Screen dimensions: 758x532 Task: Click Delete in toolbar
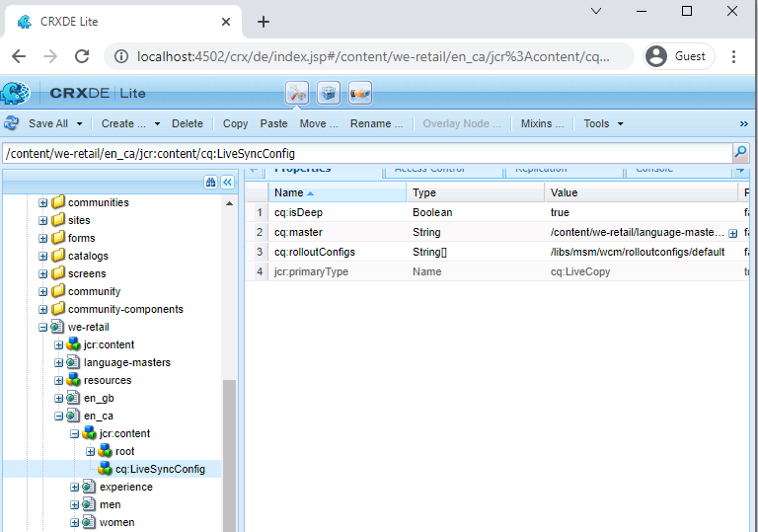tap(188, 123)
